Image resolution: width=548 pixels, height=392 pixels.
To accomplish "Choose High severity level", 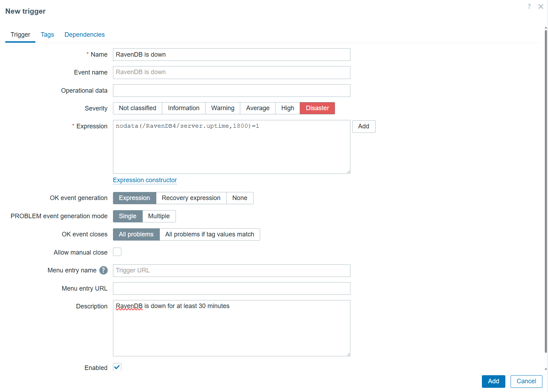I will point(287,108).
